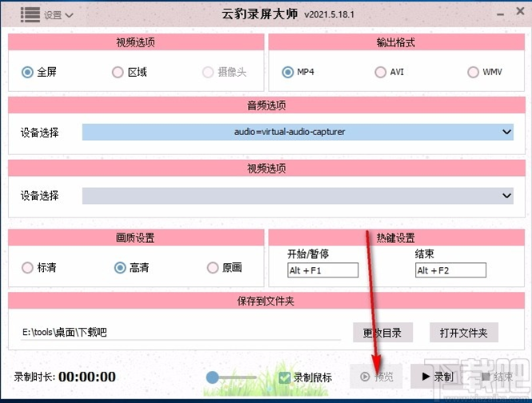Choose WMV output format
The image size is (532, 403).
coord(485,72)
